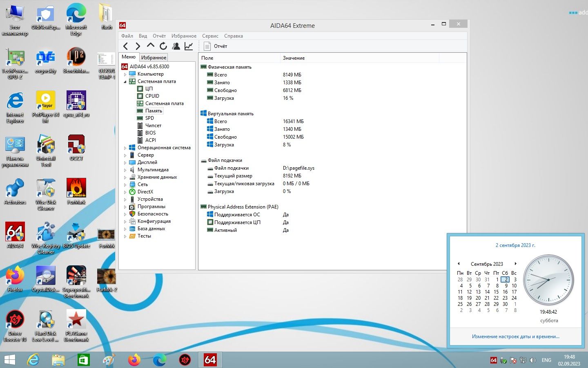Select September 15 in the calendar
Image resolution: width=588 pixels, height=368 pixels.
(496, 292)
